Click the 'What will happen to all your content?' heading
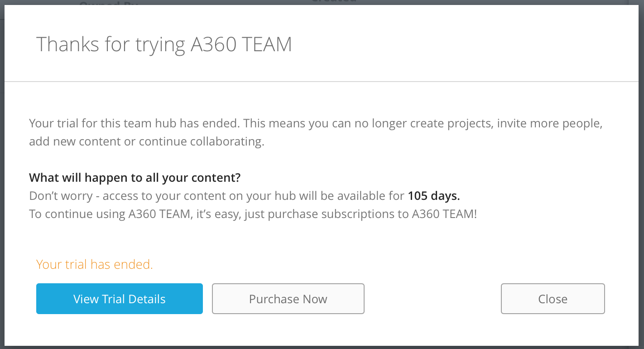Viewport: 644px width, 349px height. (134, 177)
